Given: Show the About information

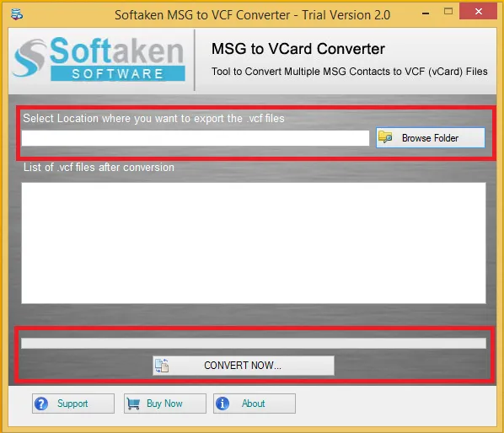Looking at the screenshot, I should pyautogui.click(x=255, y=404).
